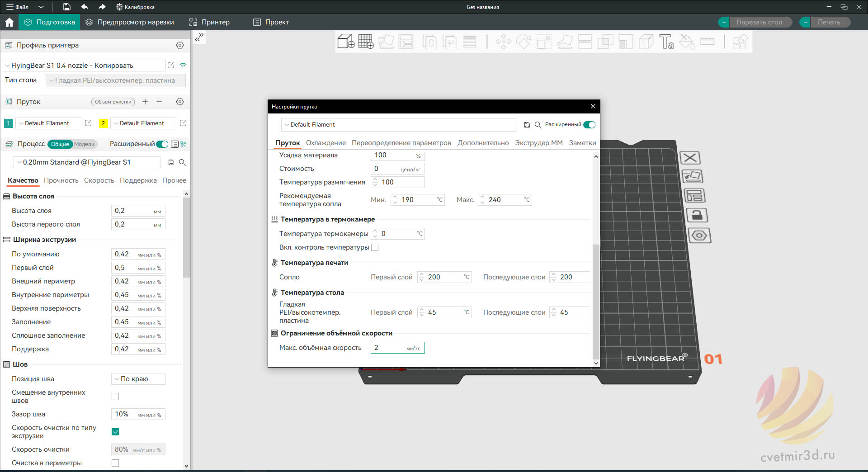This screenshot has height=472, width=868.
Task: Click the save filament preset icon
Action: pos(527,125)
